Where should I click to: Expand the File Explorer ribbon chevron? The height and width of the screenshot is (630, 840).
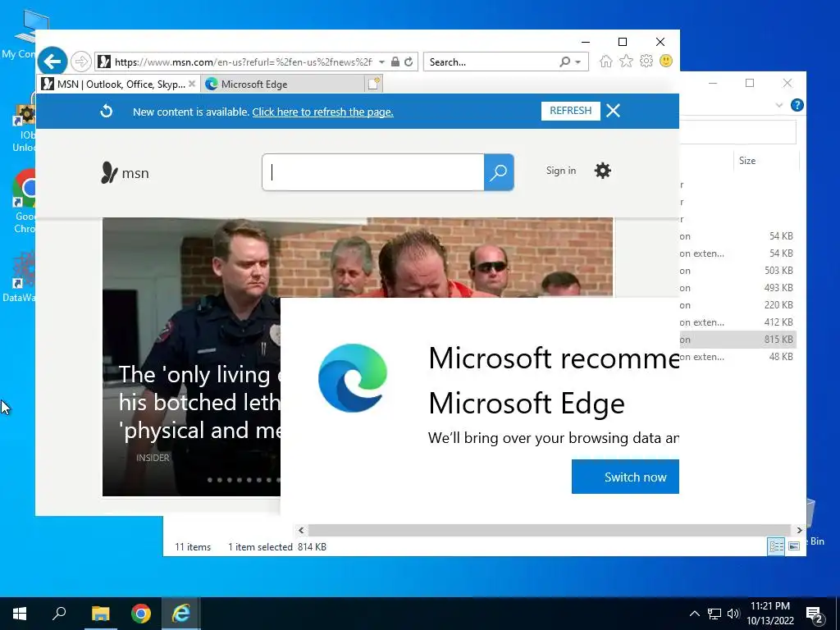pyautogui.click(x=779, y=105)
